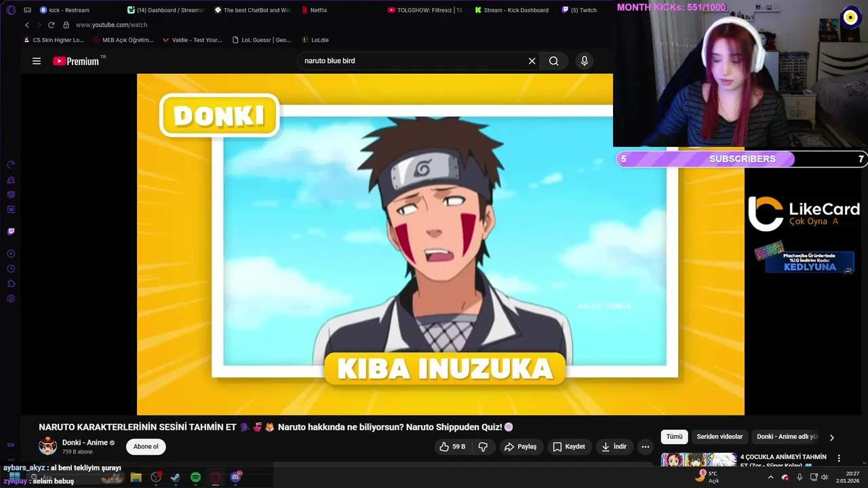
Task: Open Opera GX from the taskbar
Action: 216,477
